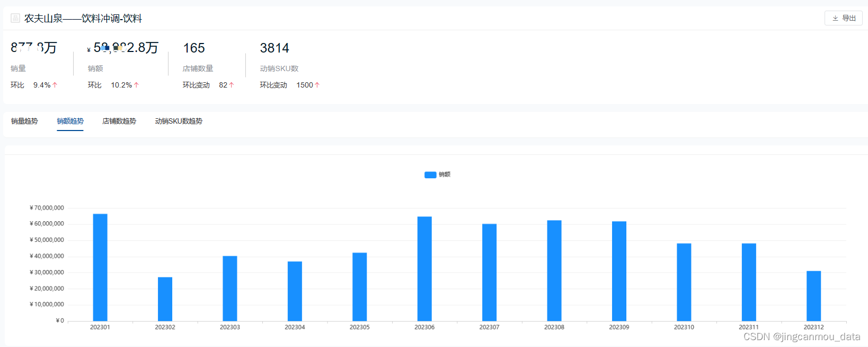Toggle the 销额 legend swatch

430,175
